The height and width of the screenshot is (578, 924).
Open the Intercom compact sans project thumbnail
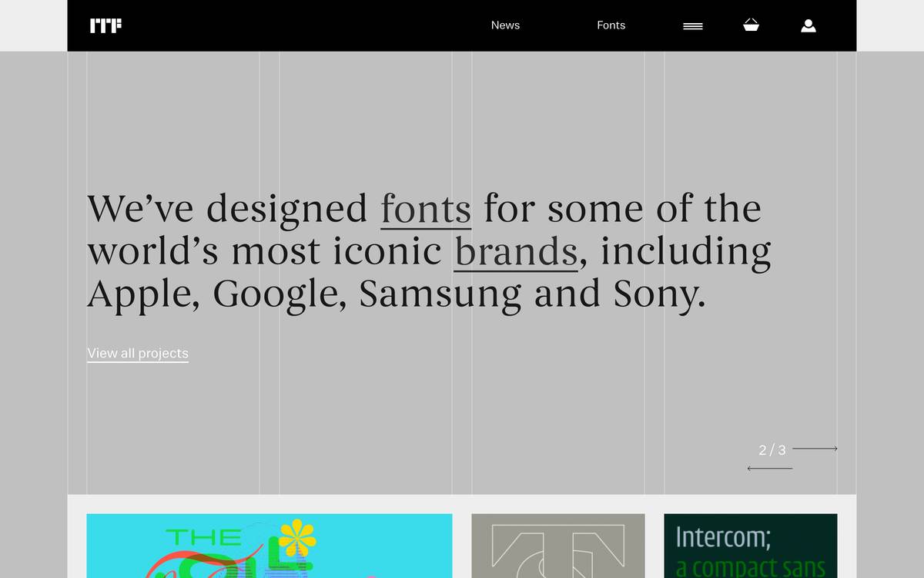pos(750,546)
